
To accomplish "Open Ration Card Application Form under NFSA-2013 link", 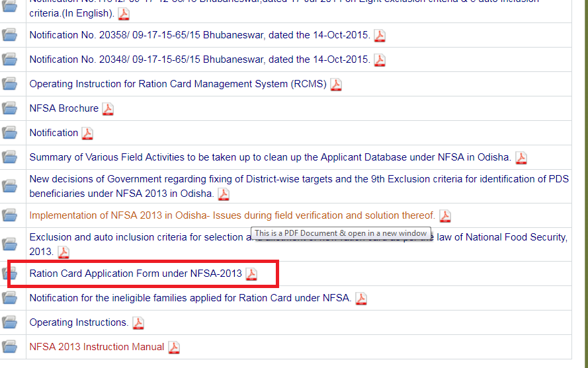I will (136, 274).
